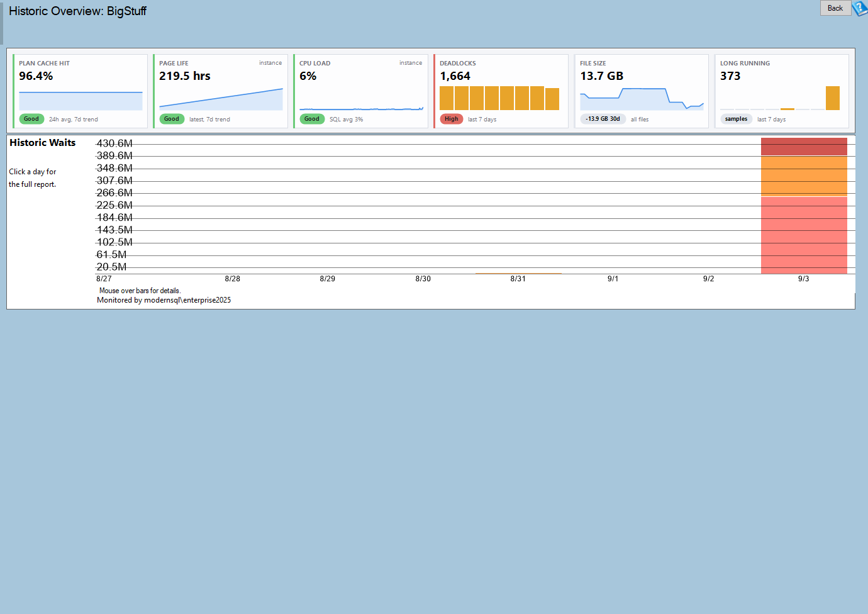The image size is (868, 614).
Task: Click the tall last bar in Long Running chart
Action: coord(833,98)
